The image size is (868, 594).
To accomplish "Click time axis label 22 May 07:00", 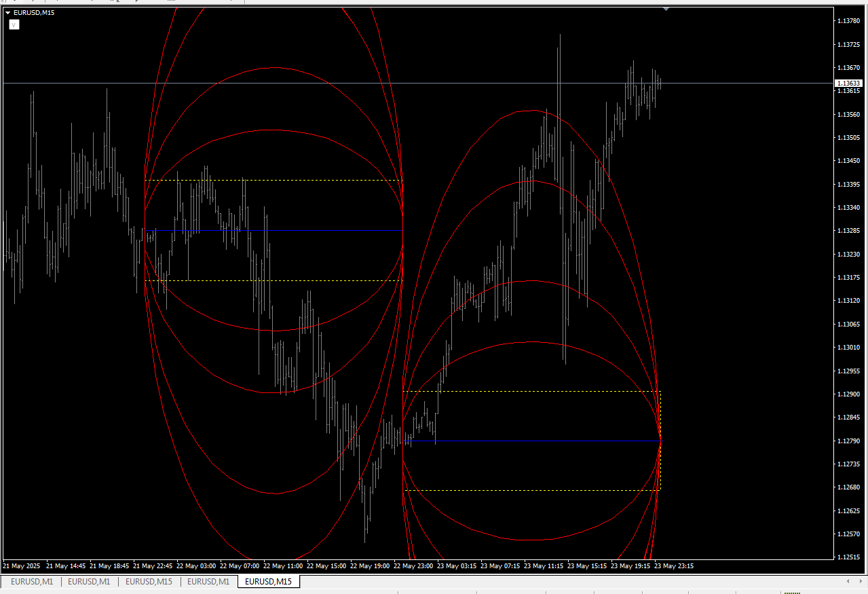I will 240,565.
